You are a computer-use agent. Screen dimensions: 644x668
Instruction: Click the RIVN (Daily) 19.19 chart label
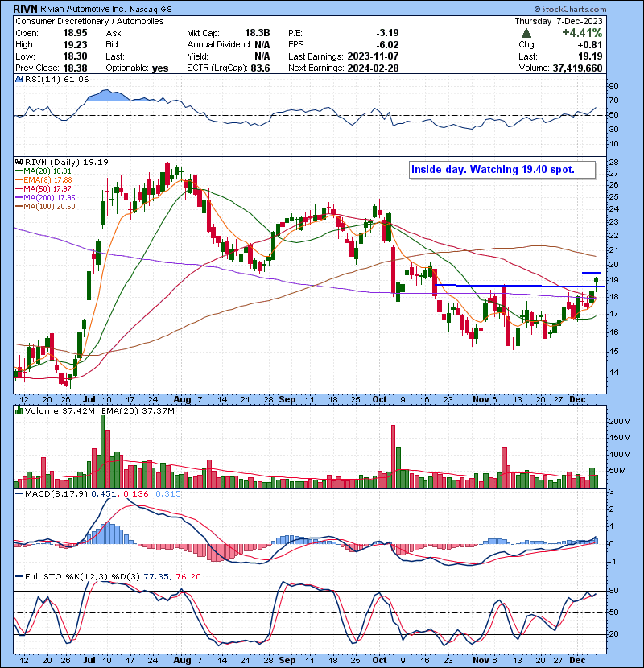point(67,162)
